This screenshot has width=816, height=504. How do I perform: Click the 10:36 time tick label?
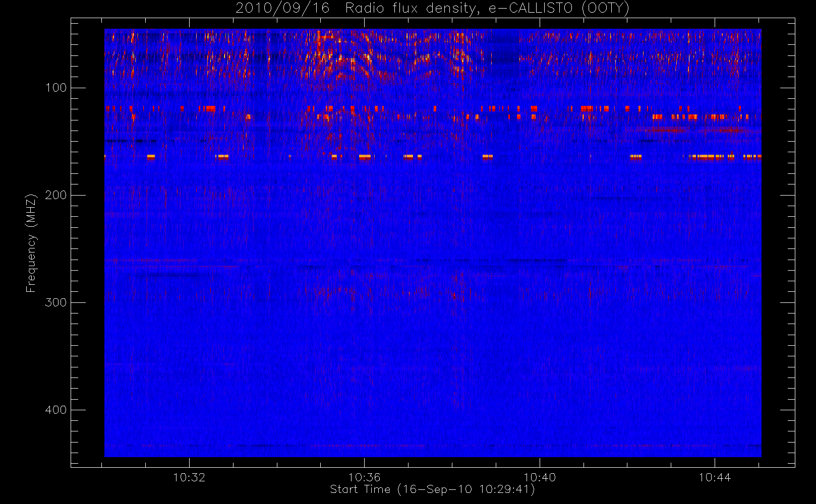click(x=364, y=477)
